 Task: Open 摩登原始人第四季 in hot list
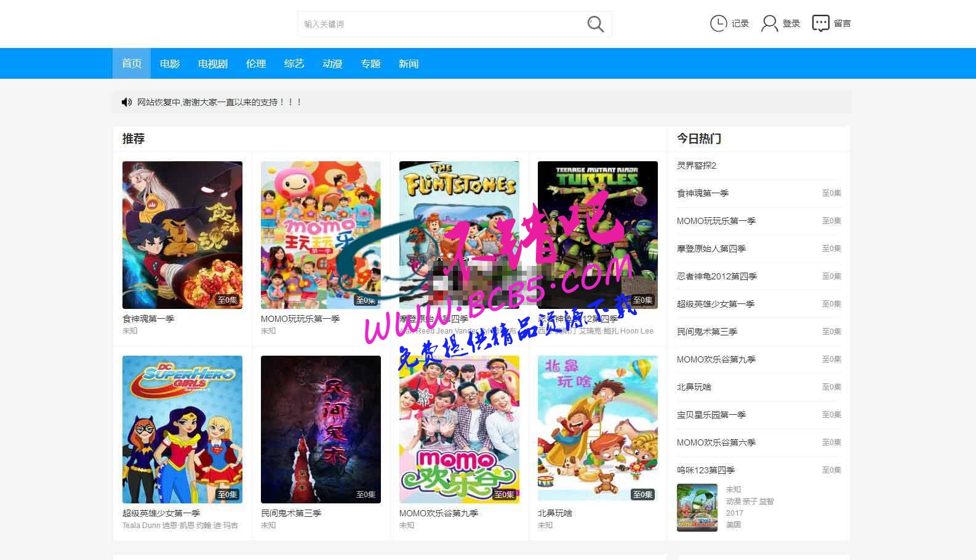[711, 249]
